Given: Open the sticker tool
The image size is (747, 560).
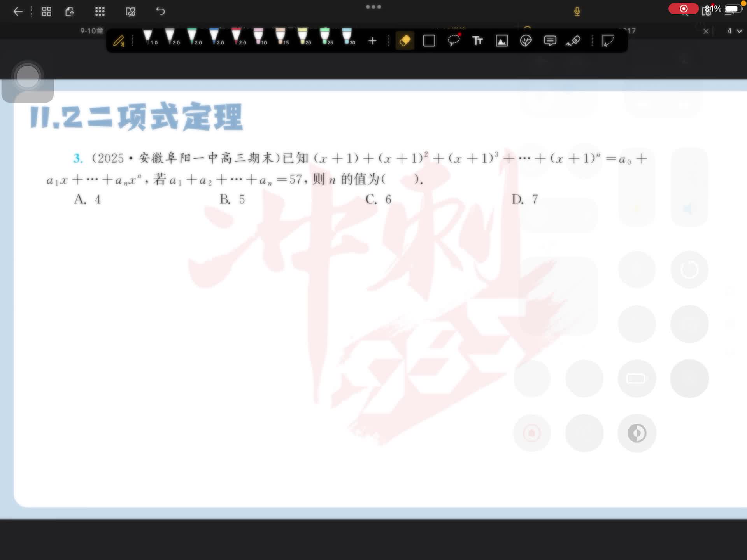Looking at the screenshot, I should 526,40.
